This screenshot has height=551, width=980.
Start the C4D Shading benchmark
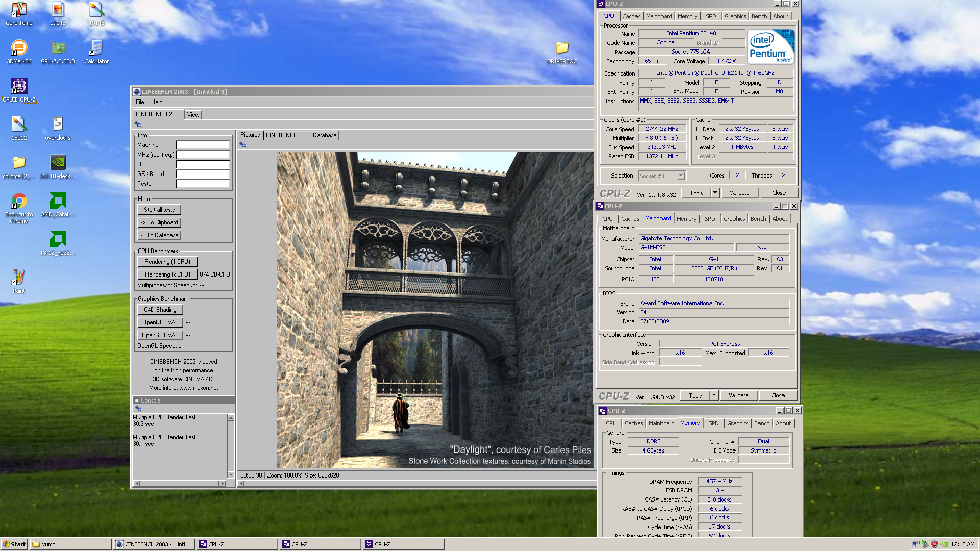(160, 310)
